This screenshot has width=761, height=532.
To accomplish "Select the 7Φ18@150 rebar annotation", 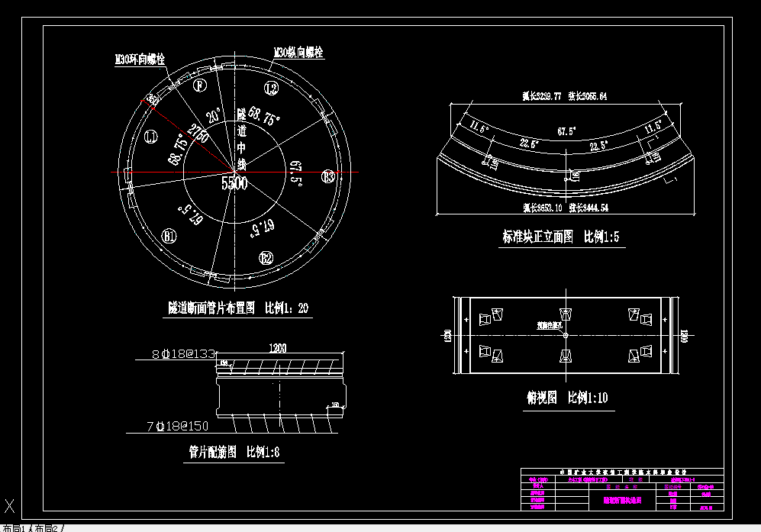I will pos(177,426).
